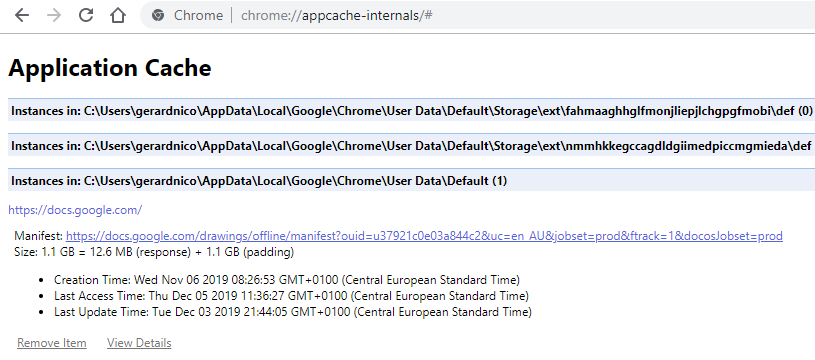Viewport: 815px width, 360px height.
Task: Click the Last Access Time entry
Action: tap(291, 296)
